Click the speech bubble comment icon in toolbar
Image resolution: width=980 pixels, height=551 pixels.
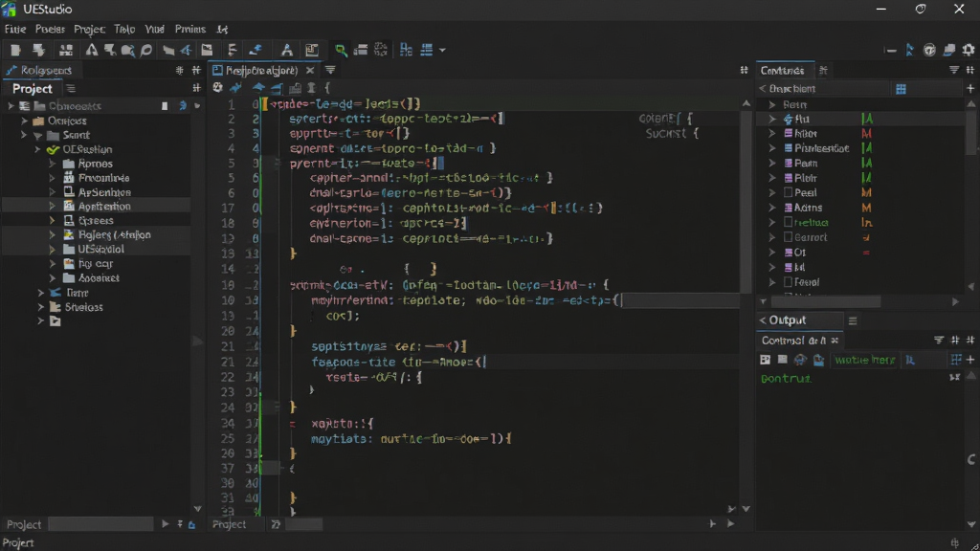tap(146, 50)
